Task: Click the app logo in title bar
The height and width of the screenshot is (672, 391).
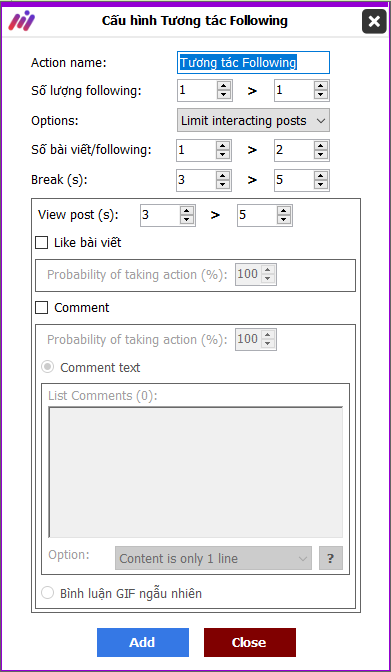Action: 21,21
